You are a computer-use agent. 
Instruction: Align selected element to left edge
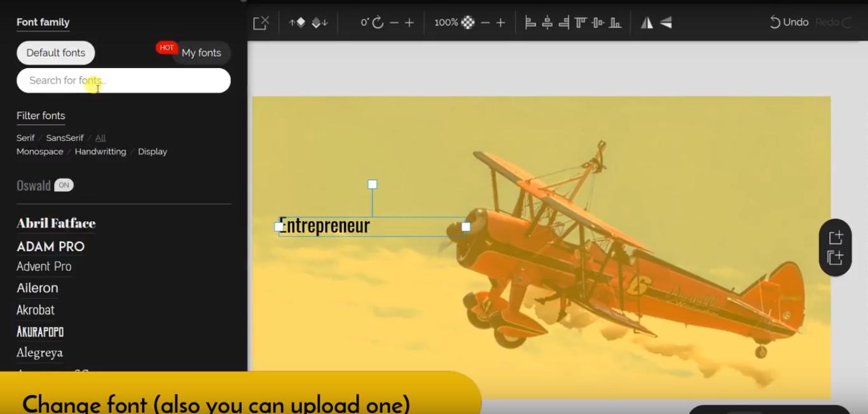tap(530, 23)
